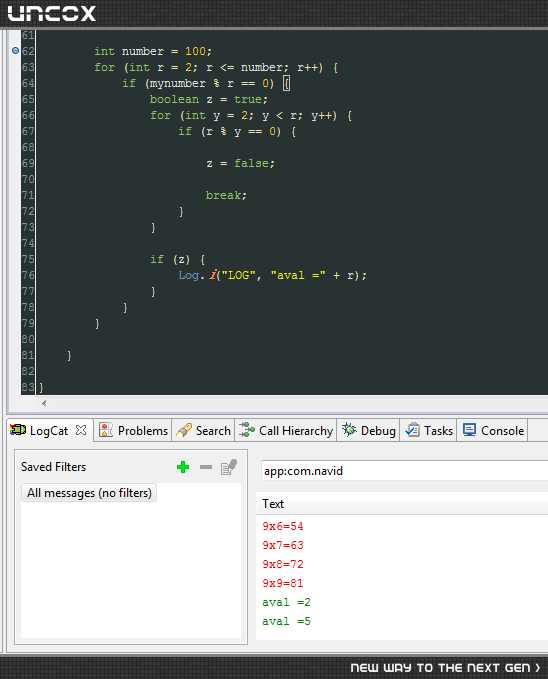Select the LogCat tab
This screenshot has height=679, width=548.
49,430
